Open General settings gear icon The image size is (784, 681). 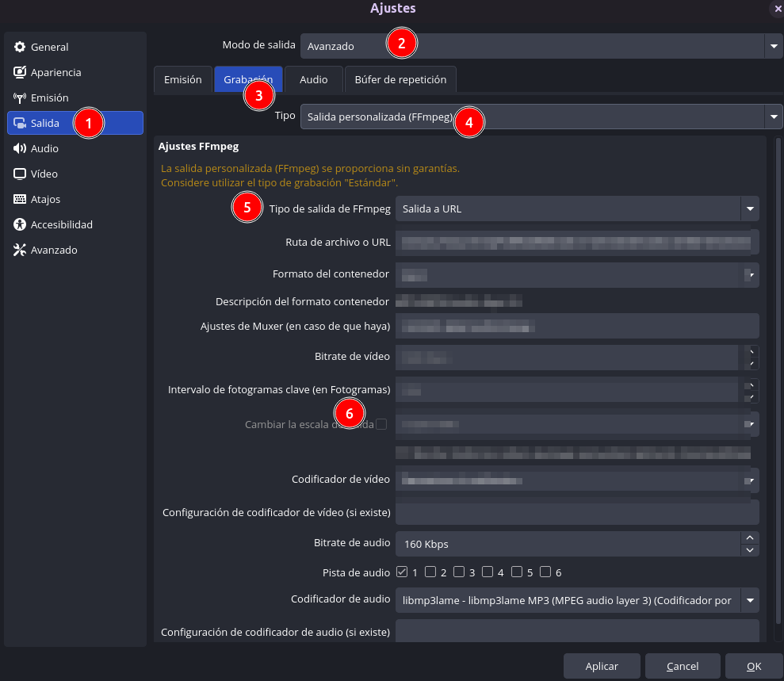tap(20, 47)
